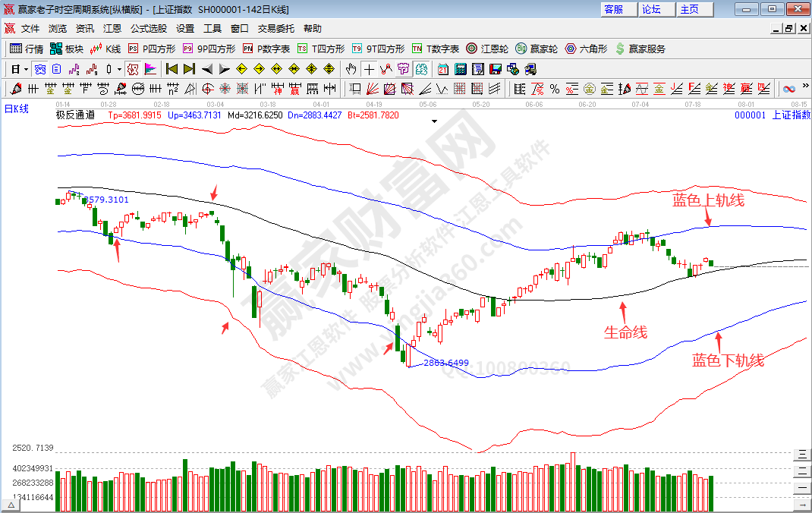The height and width of the screenshot is (513, 812).
Task: Expand the candlestick style dropdown arrow
Action: 119,69
